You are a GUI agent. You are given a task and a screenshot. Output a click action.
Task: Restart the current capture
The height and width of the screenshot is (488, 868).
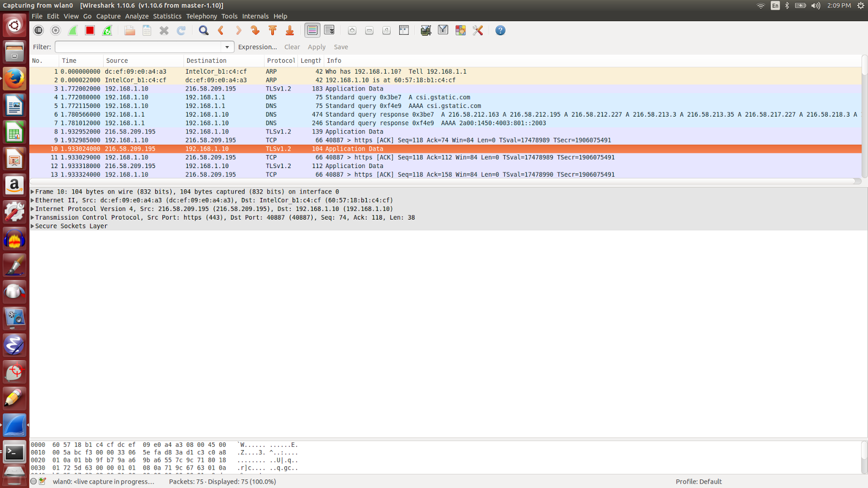pos(107,30)
